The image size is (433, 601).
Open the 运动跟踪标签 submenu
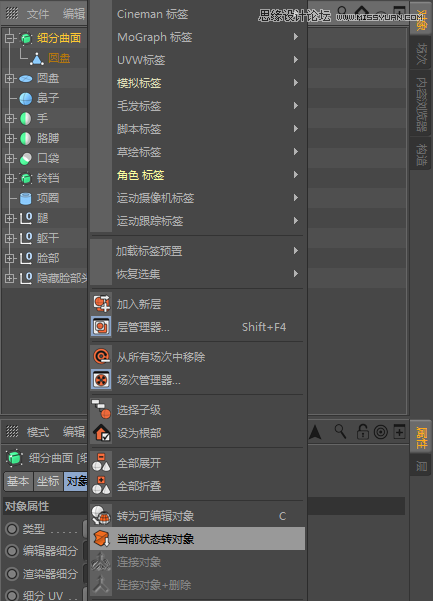pos(197,221)
